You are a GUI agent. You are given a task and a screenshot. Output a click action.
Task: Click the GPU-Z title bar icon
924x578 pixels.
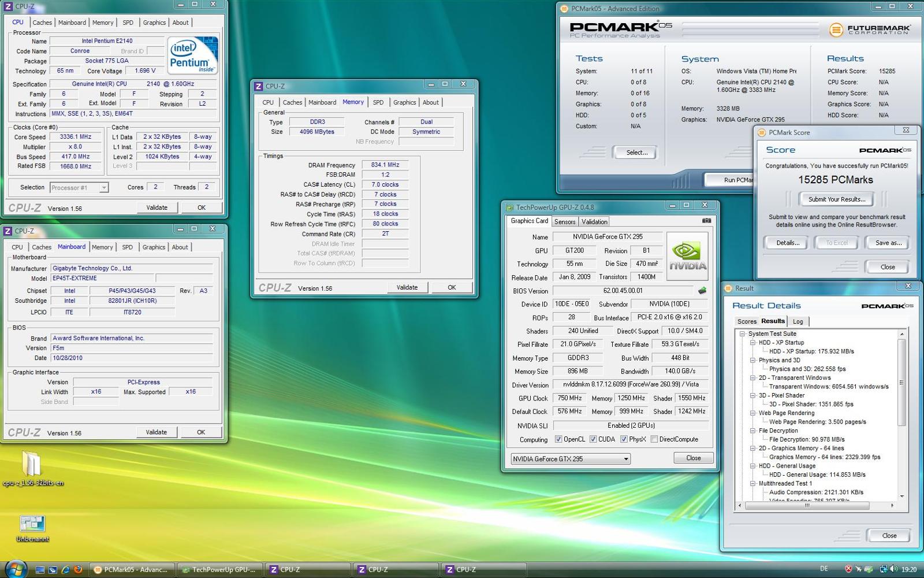coord(510,207)
